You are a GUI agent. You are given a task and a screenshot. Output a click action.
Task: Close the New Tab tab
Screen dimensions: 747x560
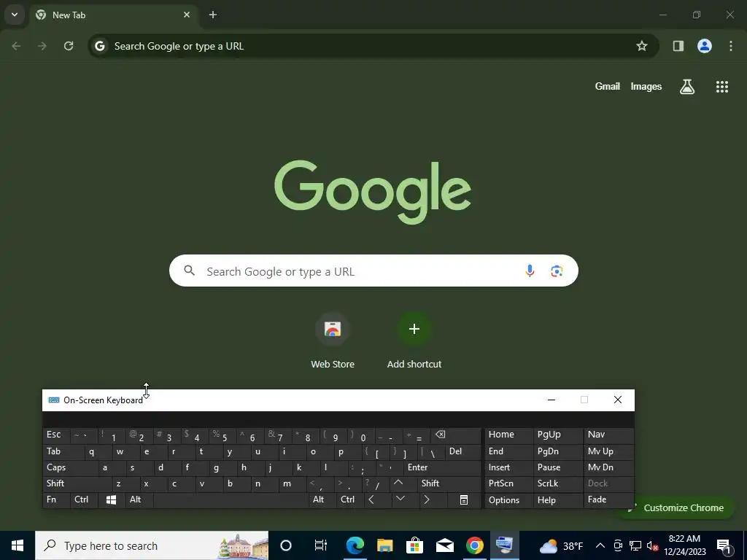[x=187, y=15]
